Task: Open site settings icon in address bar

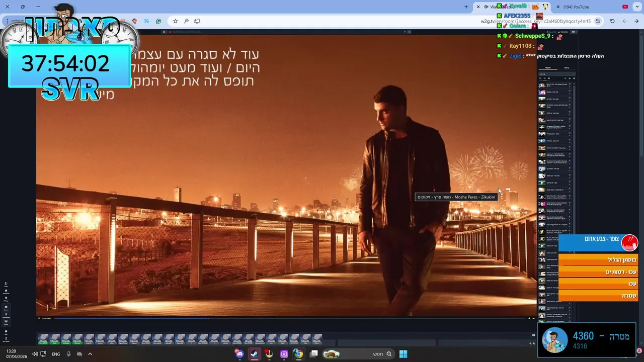Action: click(x=598, y=21)
